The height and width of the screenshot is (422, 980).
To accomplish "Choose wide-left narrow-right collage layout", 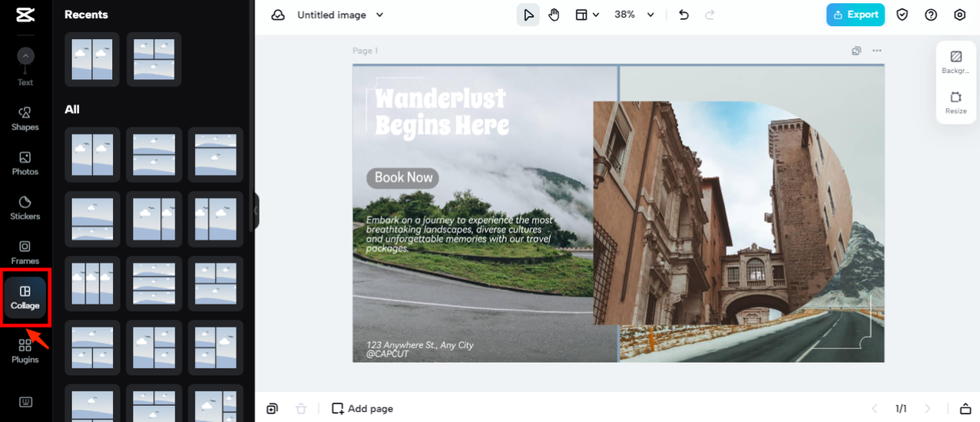I will tap(154, 219).
